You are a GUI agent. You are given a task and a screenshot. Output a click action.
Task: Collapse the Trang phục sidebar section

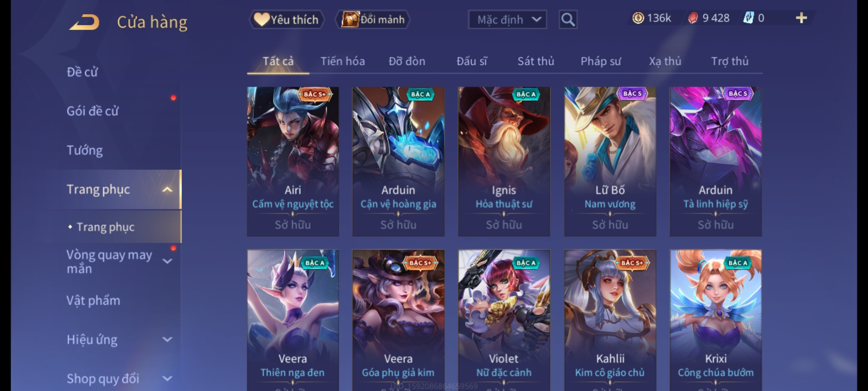pyautogui.click(x=167, y=189)
